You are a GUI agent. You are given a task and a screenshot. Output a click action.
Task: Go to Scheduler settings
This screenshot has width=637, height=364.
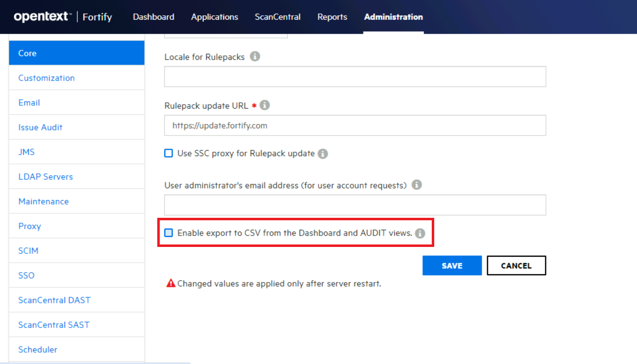click(77, 349)
